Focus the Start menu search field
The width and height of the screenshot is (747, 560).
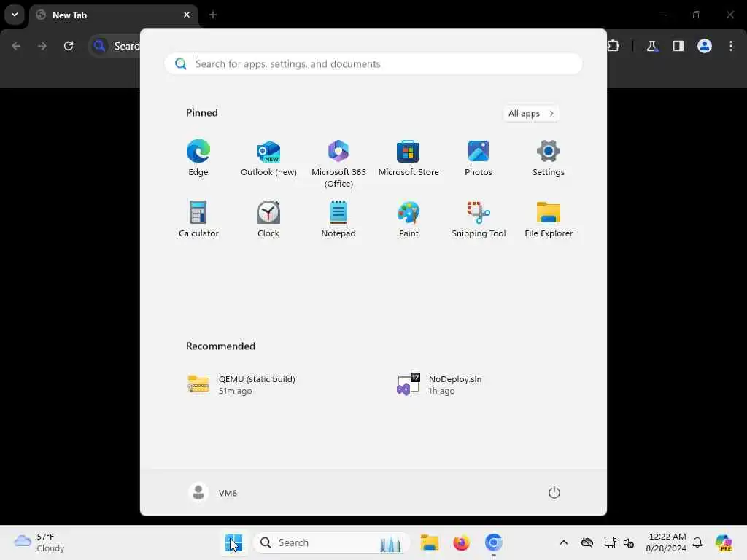(373, 64)
